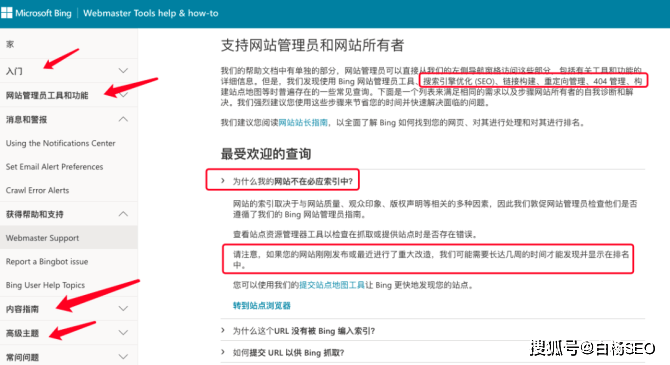Follow the 提交站点地图工具 link
This screenshot has height=365, width=670.
tap(332, 285)
